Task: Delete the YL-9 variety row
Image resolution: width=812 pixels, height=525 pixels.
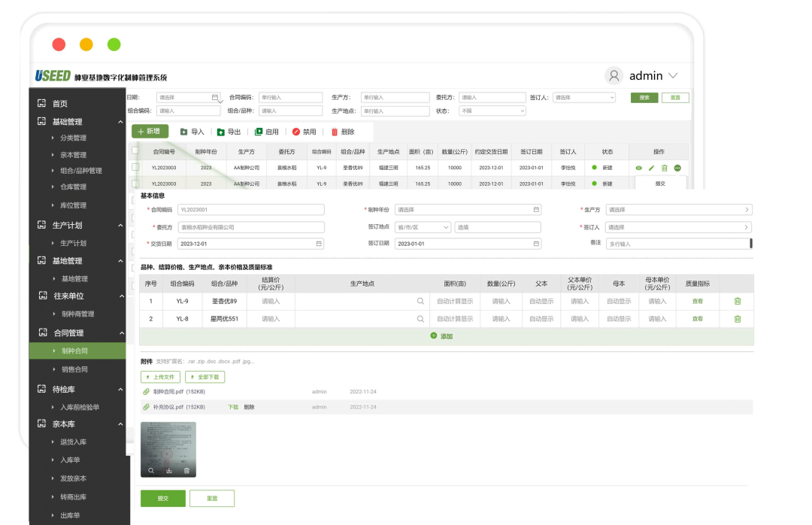Action: (738, 301)
